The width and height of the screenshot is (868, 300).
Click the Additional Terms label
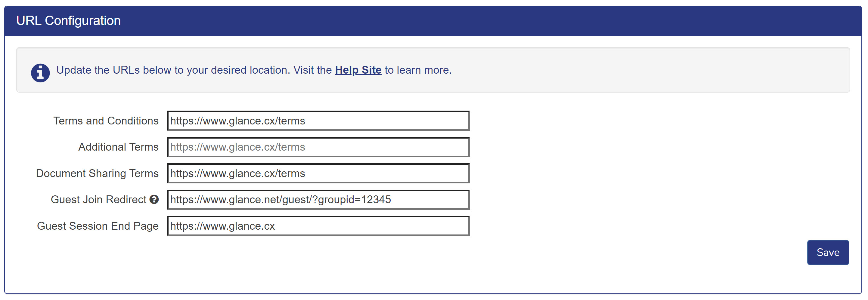118,147
